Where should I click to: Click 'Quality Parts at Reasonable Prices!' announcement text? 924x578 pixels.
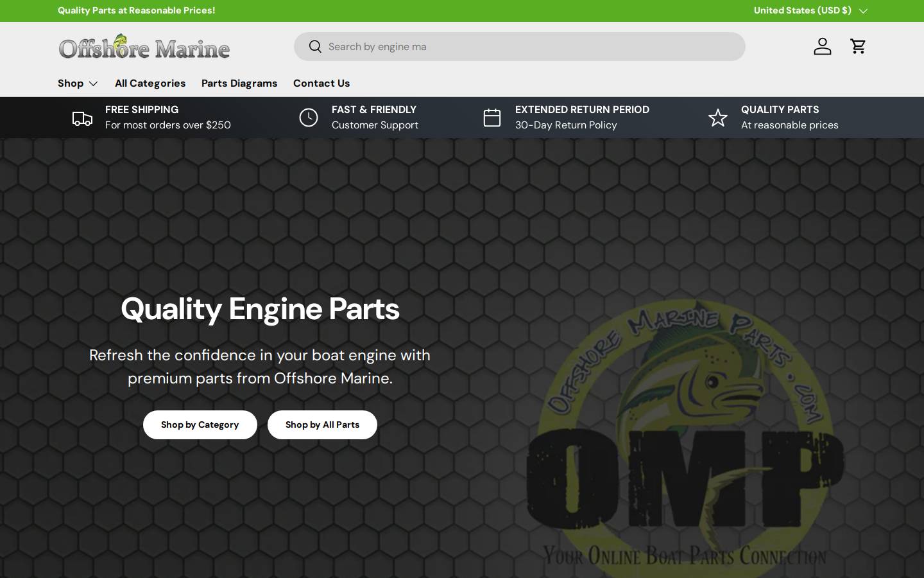coord(137,10)
